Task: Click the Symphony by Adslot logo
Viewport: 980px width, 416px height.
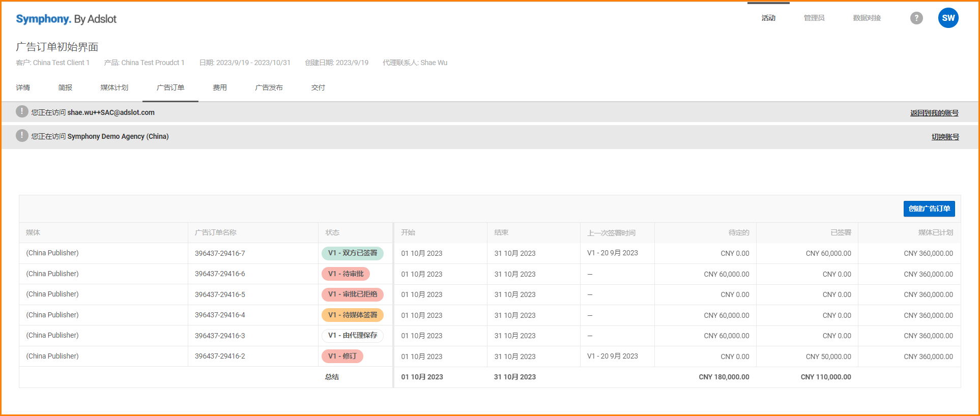Action: [x=66, y=19]
